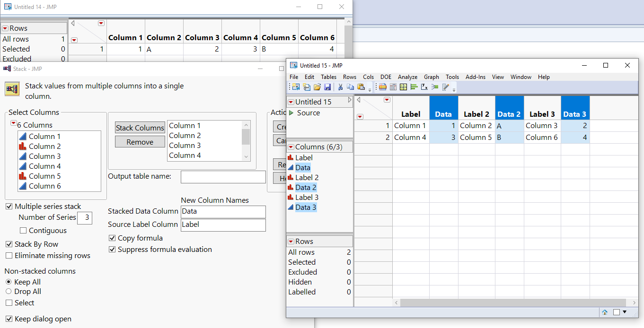Enable the Contiguous checkbox

tap(23, 231)
